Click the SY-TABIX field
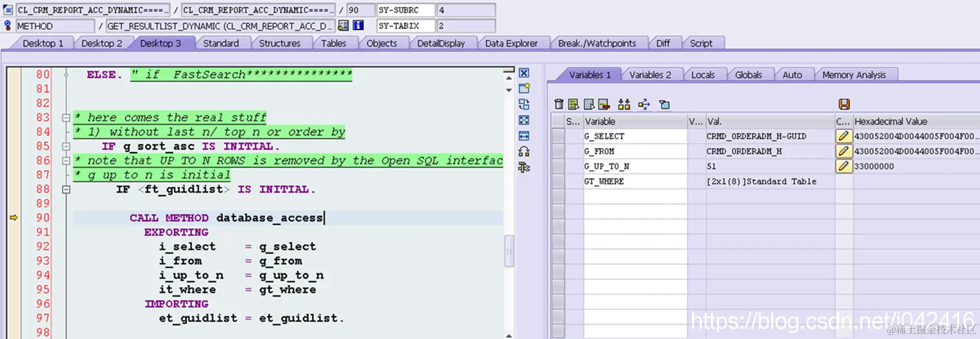980x339 pixels. coord(405,26)
